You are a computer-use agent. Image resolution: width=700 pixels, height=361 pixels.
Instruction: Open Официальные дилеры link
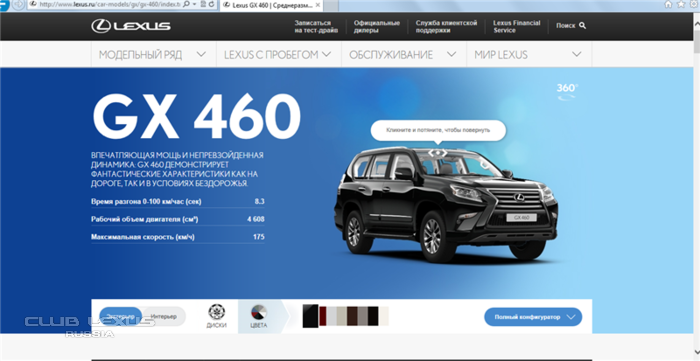(x=377, y=26)
